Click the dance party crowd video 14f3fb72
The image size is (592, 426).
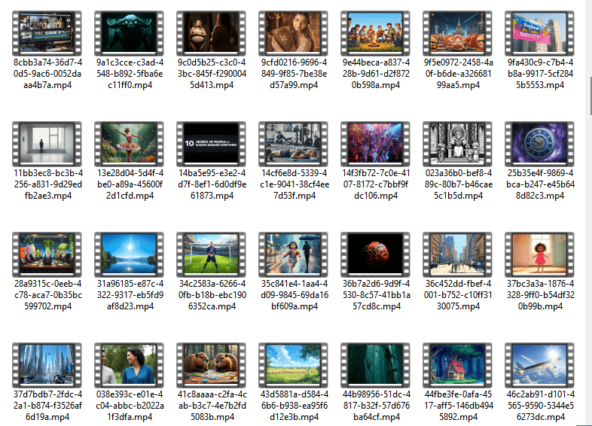[376, 144]
